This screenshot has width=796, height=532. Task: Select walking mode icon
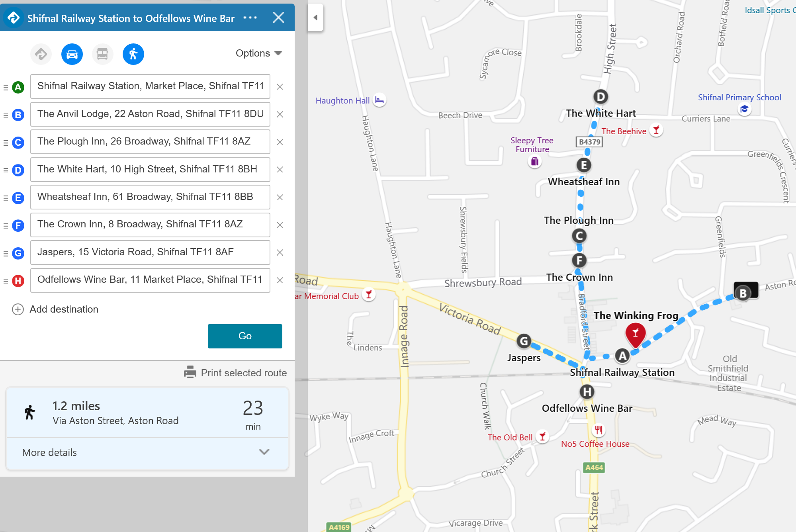(x=133, y=54)
